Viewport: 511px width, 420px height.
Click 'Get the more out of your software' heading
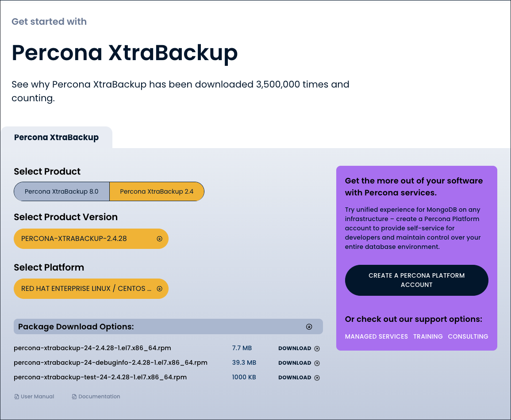[414, 187]
